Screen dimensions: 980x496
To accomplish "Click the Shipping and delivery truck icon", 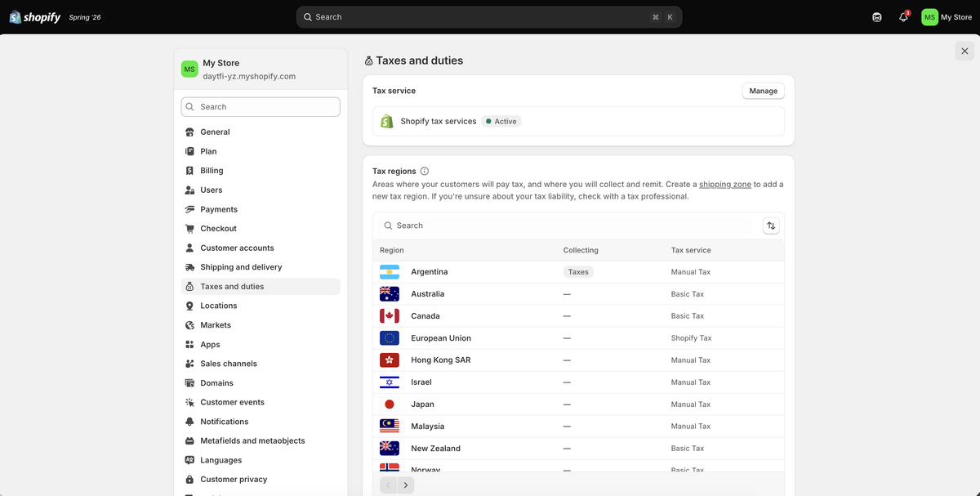I will pyautogui.click(x=189, y=267).
